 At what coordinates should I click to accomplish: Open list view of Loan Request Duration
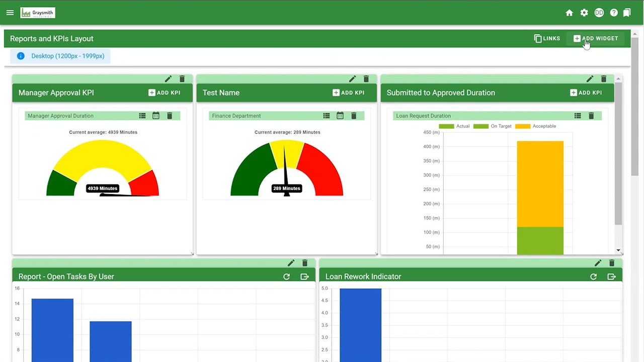tap(578, 116)
